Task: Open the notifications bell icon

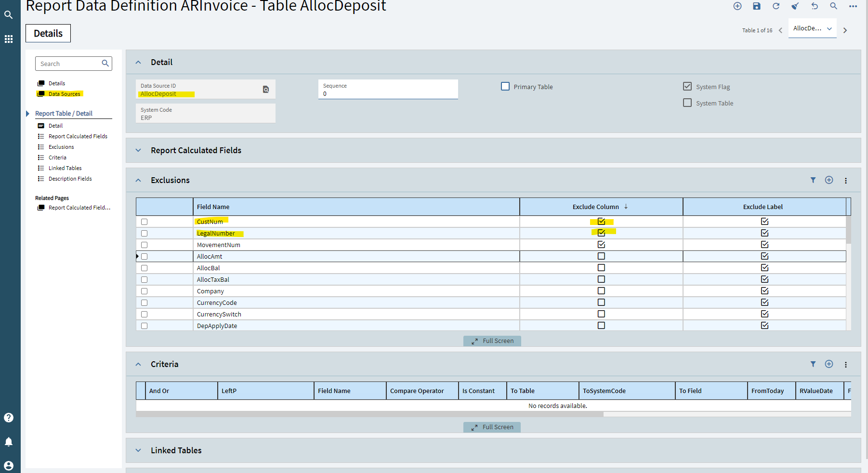Action: [9, 442]
